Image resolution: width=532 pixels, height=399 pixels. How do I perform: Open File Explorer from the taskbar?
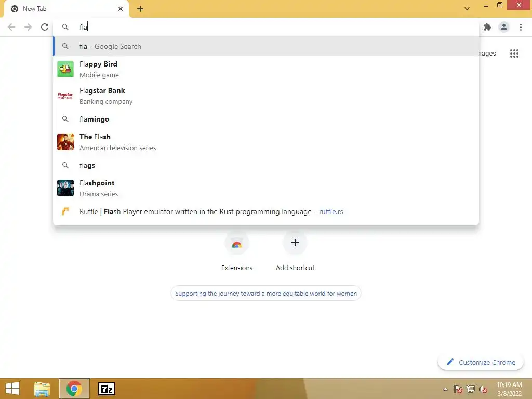(42, 389)
